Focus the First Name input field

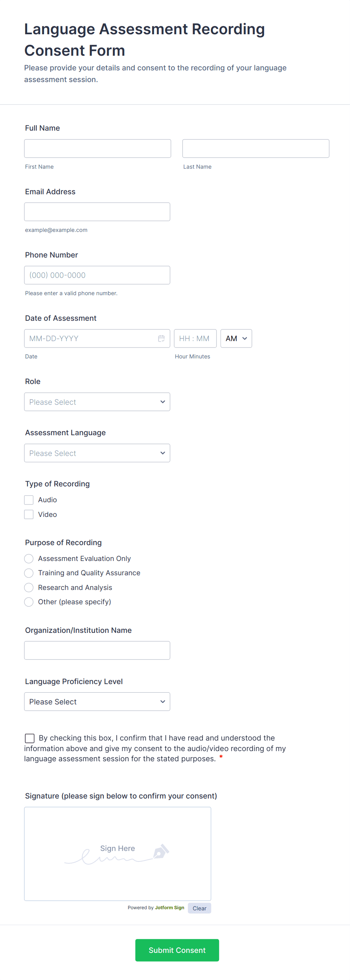click(97, 148)
